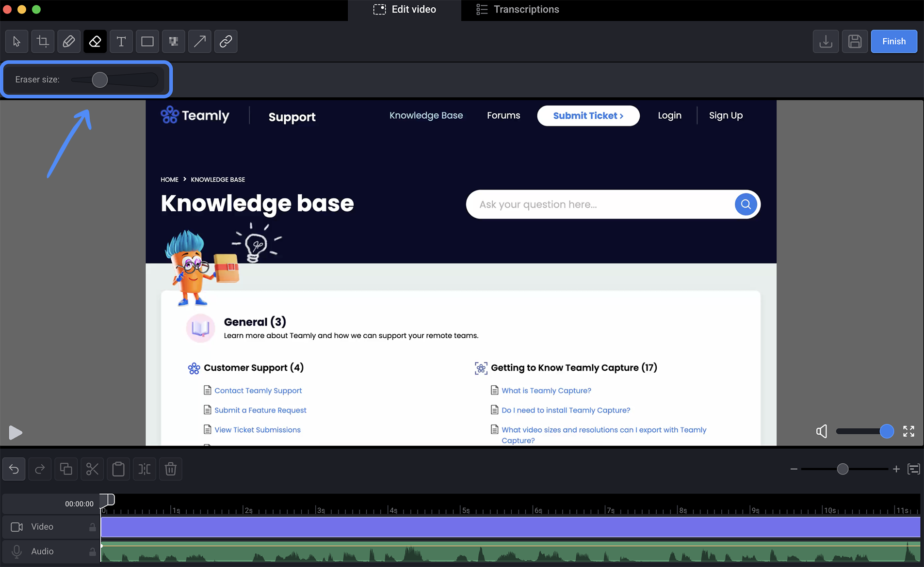The image size is (924, 567).
Task: Play the video preview
Action: pyautogui.click(x=15, y=432)
